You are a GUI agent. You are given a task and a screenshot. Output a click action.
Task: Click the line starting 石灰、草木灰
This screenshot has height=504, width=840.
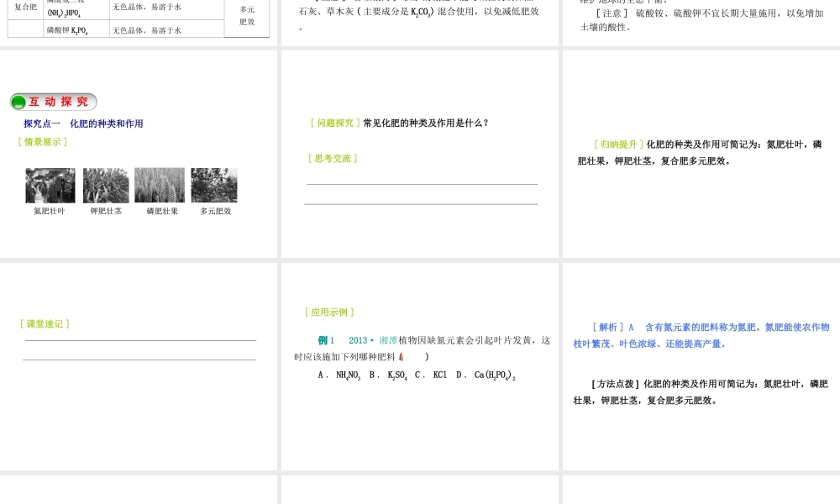419,11
